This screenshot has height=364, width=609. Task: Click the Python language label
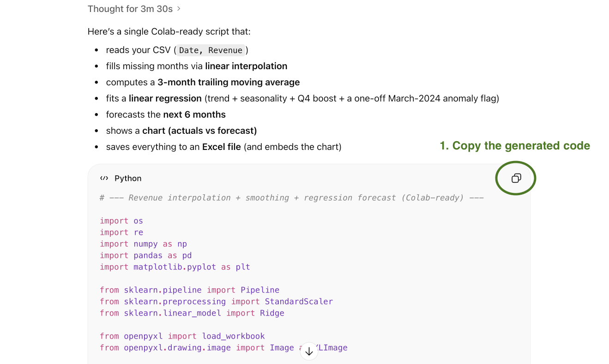click(x=128, y=179)
